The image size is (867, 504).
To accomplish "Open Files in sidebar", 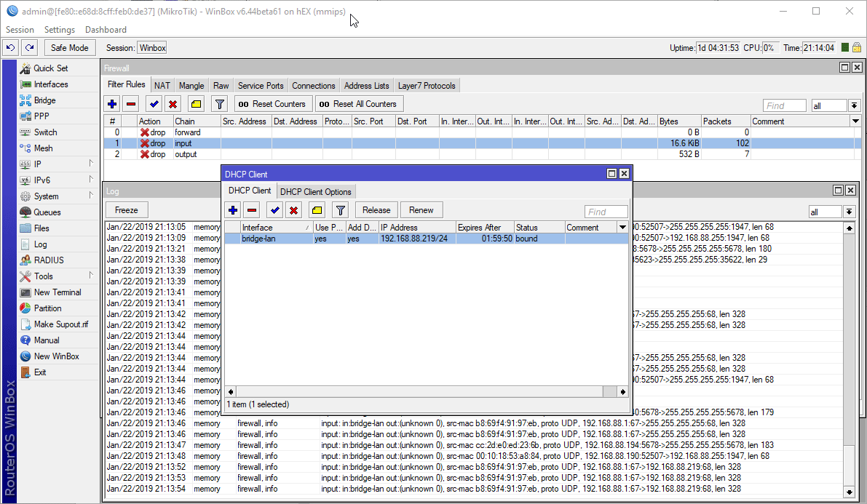I will click(x=41, y=229).
